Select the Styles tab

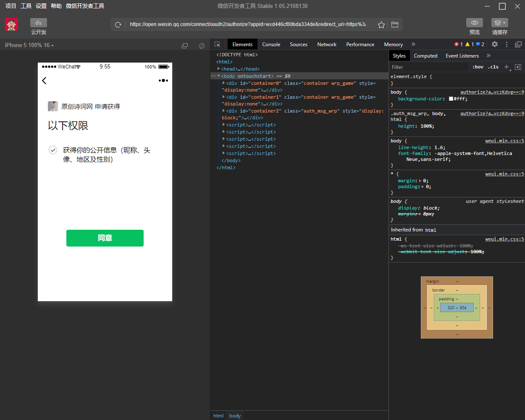399,55
